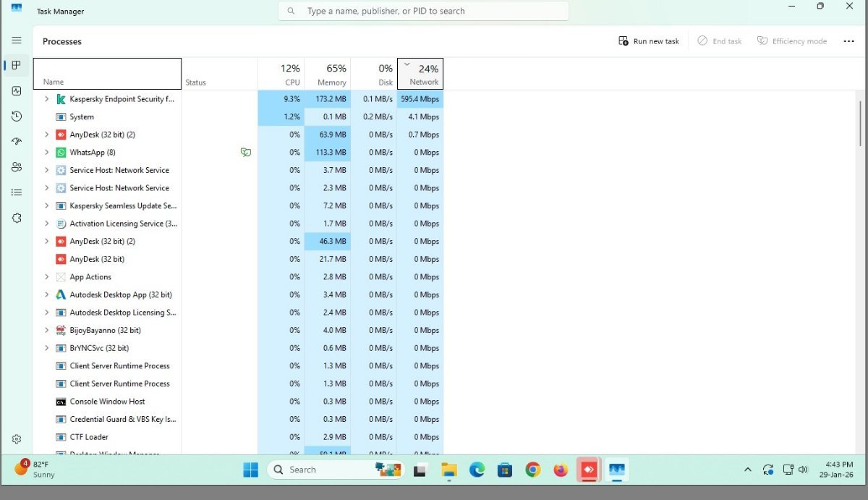Image resolution: width=868 pixels, height=500 pixels.
Task: Open the Users page from the sidebar
Action: tap(17, 167)
